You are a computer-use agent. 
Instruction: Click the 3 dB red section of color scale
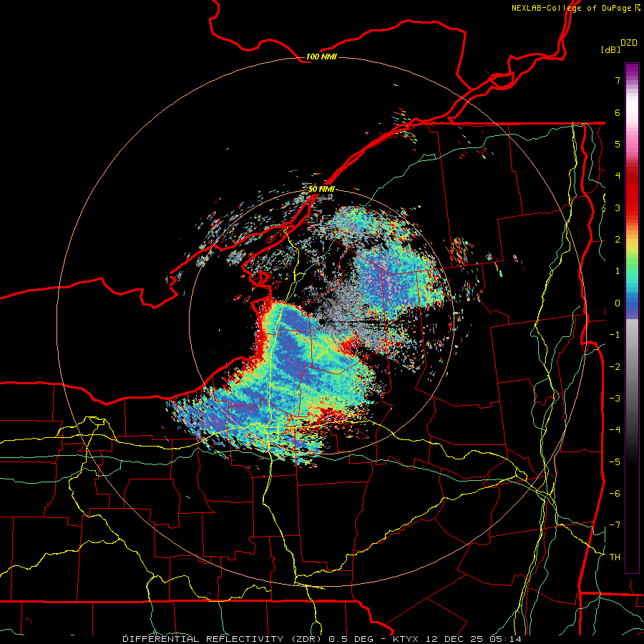pyautogui.click(x=632, y=208)
